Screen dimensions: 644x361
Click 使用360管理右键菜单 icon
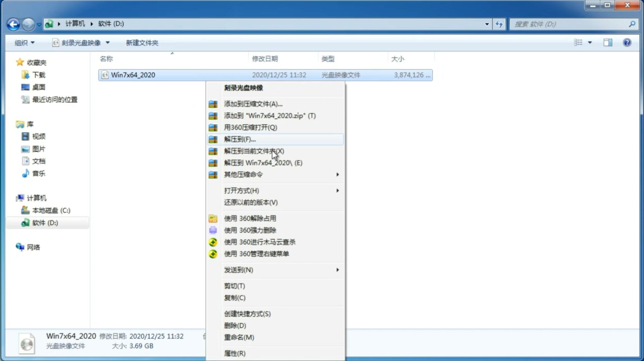[x=212, y=253]
